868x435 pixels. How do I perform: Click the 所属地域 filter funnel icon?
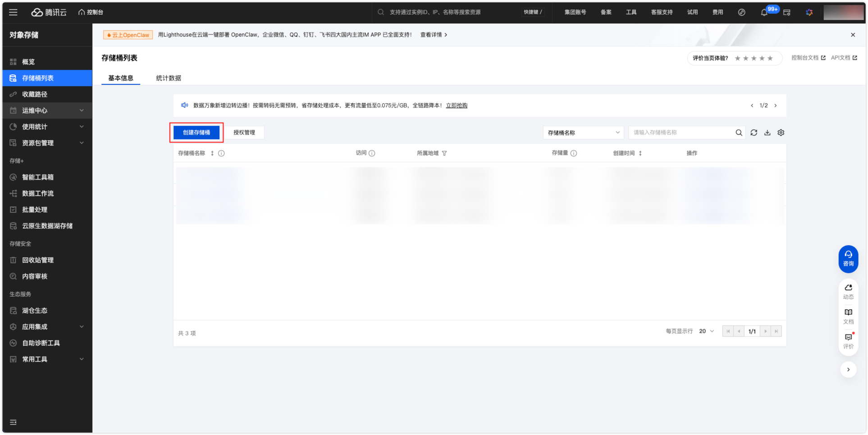[444, 153]
